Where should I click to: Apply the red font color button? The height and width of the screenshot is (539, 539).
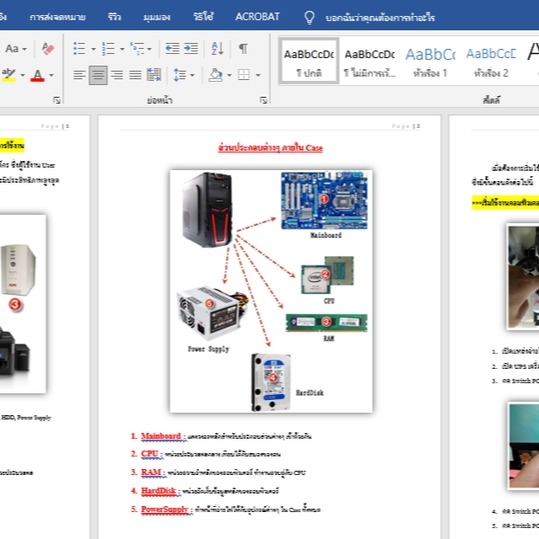click(x=37, y=75)
